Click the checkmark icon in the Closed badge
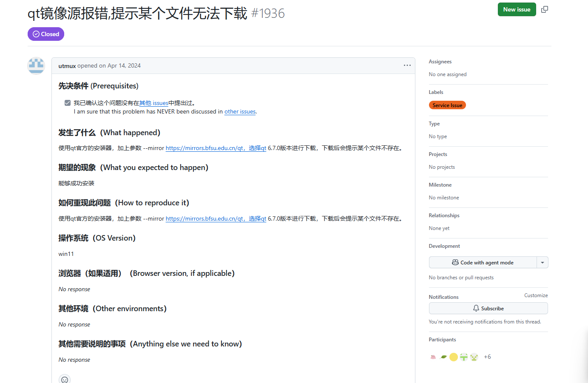The image size is (588, 383). (x=35, y=34)
